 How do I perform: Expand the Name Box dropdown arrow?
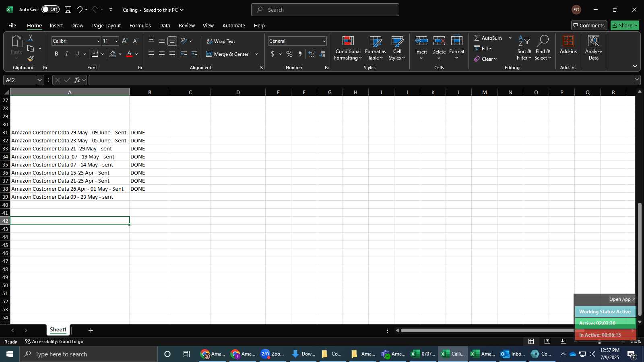click(x=39, y=80)
